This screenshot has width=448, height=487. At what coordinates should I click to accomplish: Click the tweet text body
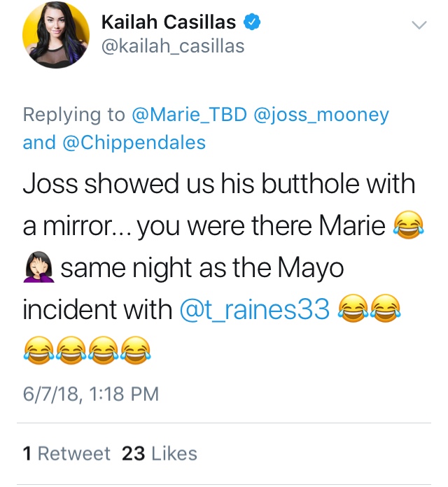point(224,267)
